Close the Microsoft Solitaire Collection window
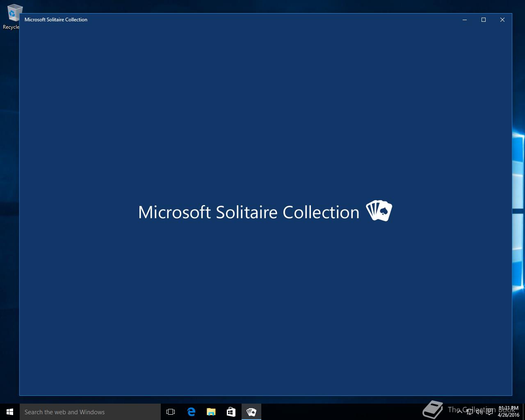This screenshot has height=420, width=525. coord(502,20)
